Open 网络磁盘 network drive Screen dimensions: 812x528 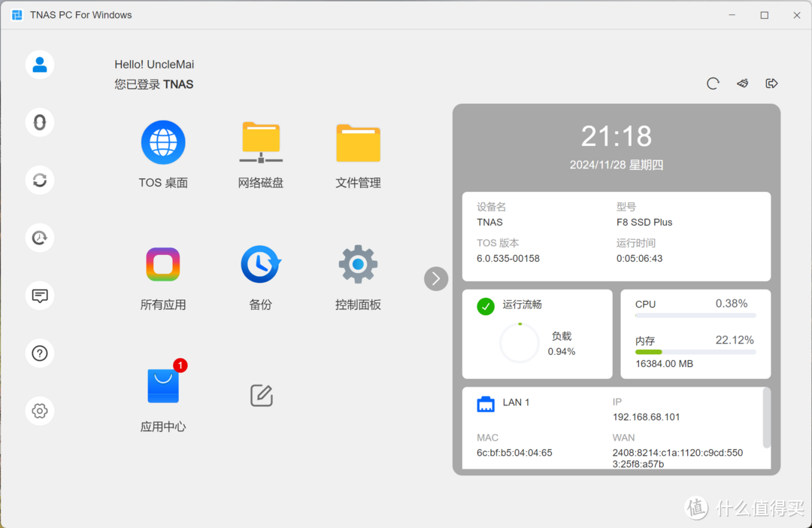[x=261, y=143]
